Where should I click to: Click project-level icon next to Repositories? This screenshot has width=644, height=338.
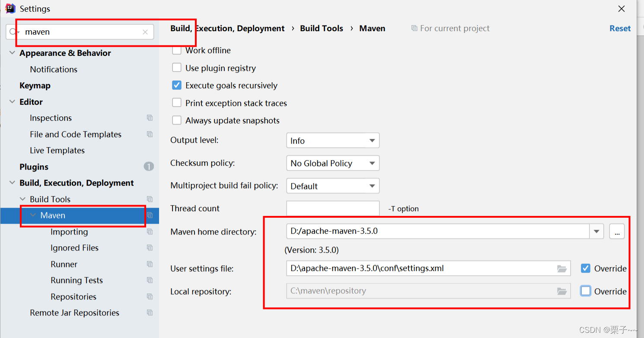coord(150,296)
